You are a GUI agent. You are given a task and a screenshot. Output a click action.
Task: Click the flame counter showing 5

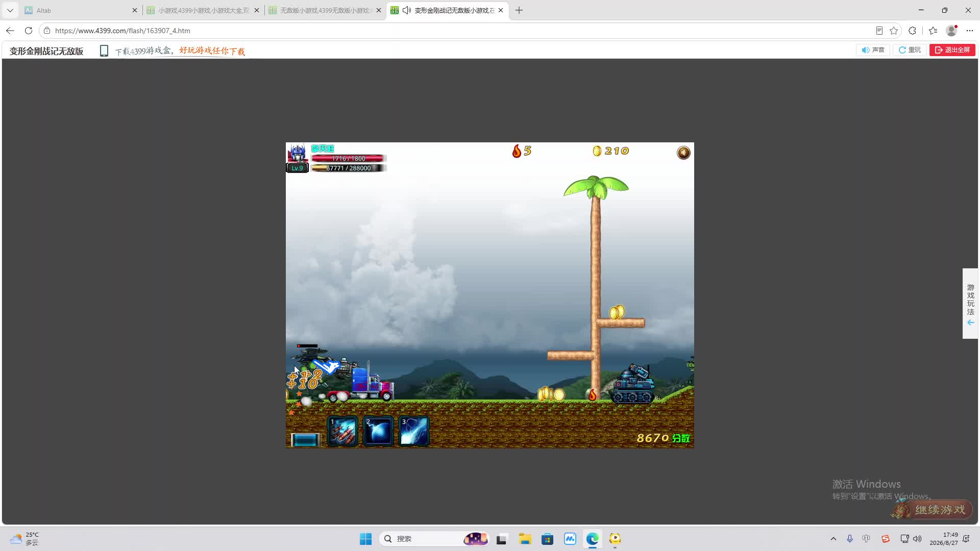click(x=522, y=151)
